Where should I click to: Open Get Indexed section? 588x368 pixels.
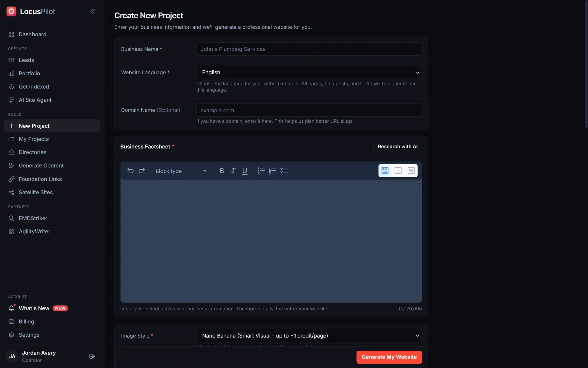[52, 87]
